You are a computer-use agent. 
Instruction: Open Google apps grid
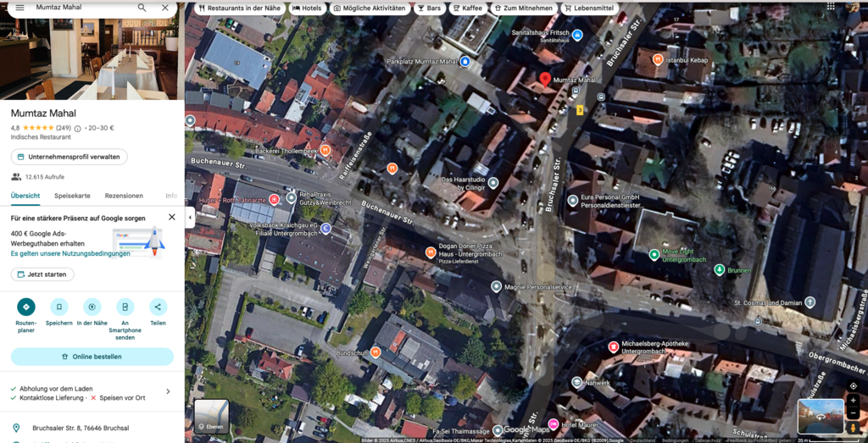pyautogui.click(x=830, y=7)
